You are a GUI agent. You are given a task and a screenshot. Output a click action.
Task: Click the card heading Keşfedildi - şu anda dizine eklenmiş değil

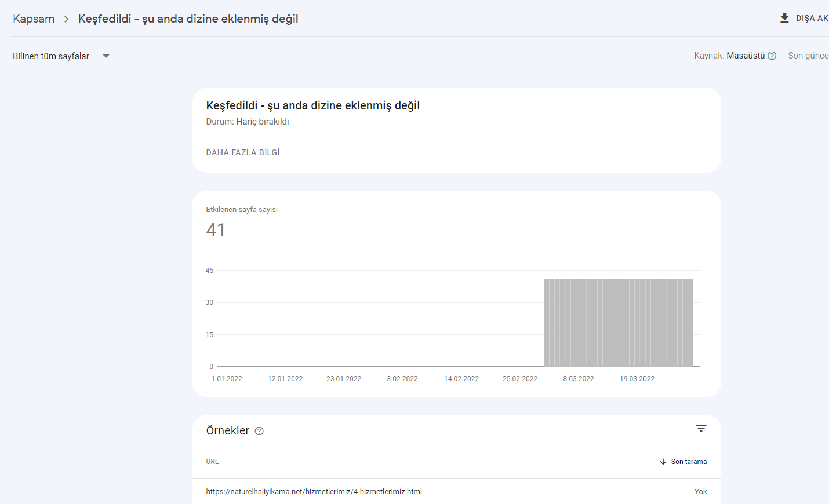pos(313,105)
